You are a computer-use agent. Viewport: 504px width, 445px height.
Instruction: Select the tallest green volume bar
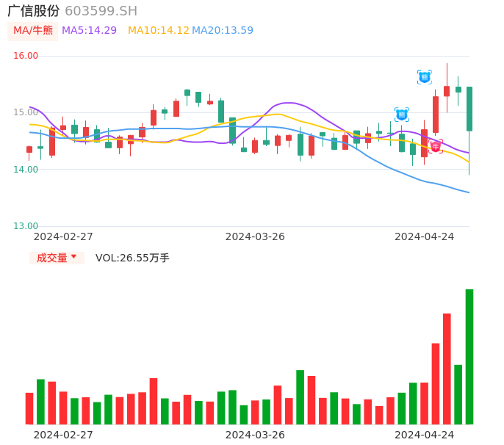469,356
